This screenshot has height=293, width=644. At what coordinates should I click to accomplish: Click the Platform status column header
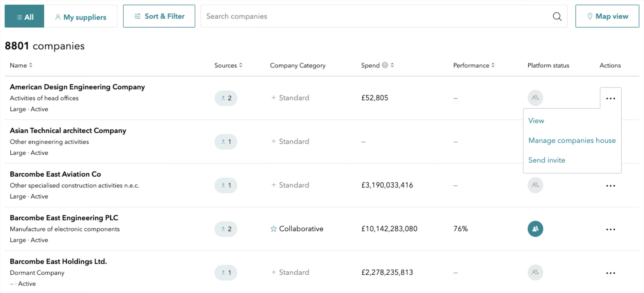point(548,65)
